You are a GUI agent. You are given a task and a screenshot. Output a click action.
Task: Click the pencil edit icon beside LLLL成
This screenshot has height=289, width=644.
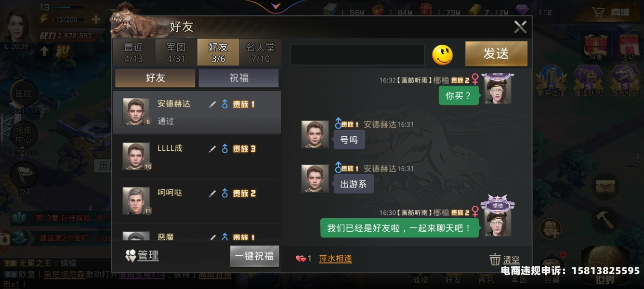[x=212, y=149]
